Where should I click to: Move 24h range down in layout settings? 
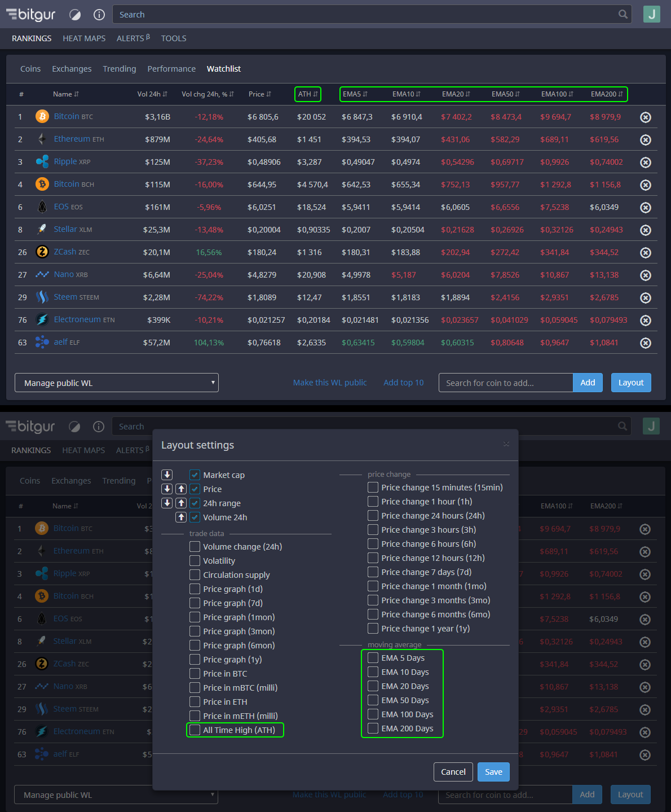point(167,503)
